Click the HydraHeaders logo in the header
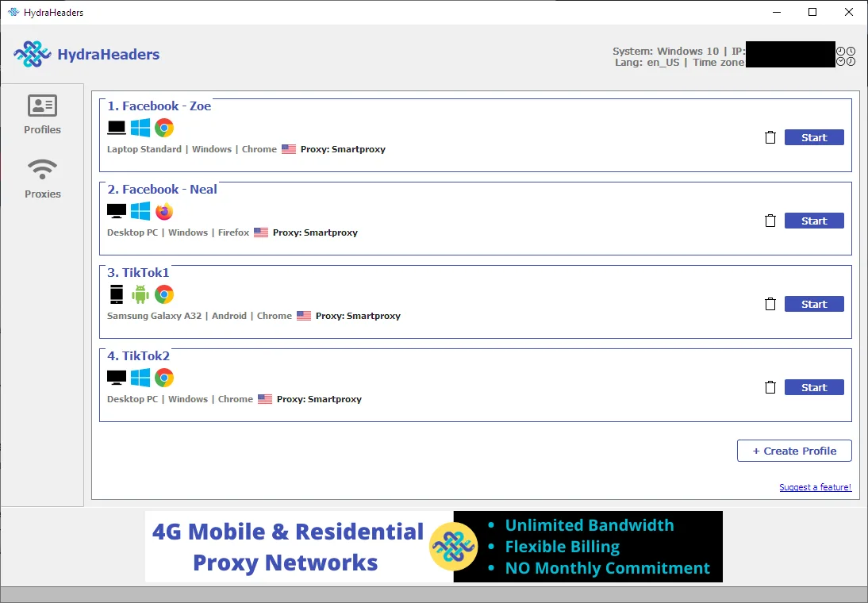Screen dimensions: 868x603 (x=32, y=54)
